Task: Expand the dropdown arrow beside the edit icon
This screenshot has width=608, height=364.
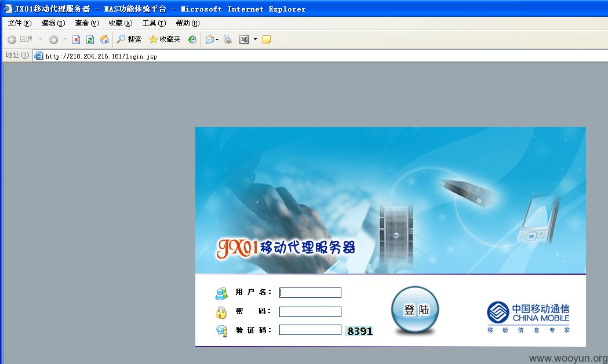Action: point(255,39)
